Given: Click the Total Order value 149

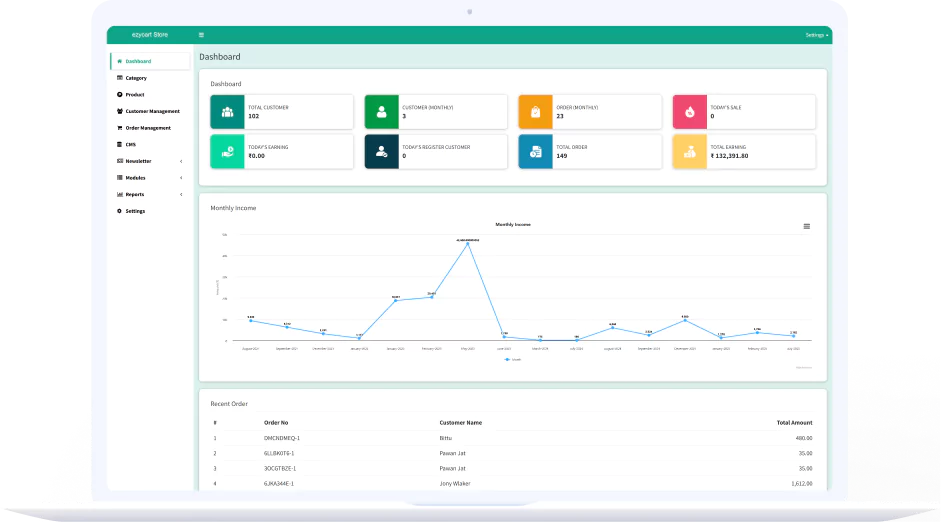Looking at the screenshot, I should pos(562,156).
